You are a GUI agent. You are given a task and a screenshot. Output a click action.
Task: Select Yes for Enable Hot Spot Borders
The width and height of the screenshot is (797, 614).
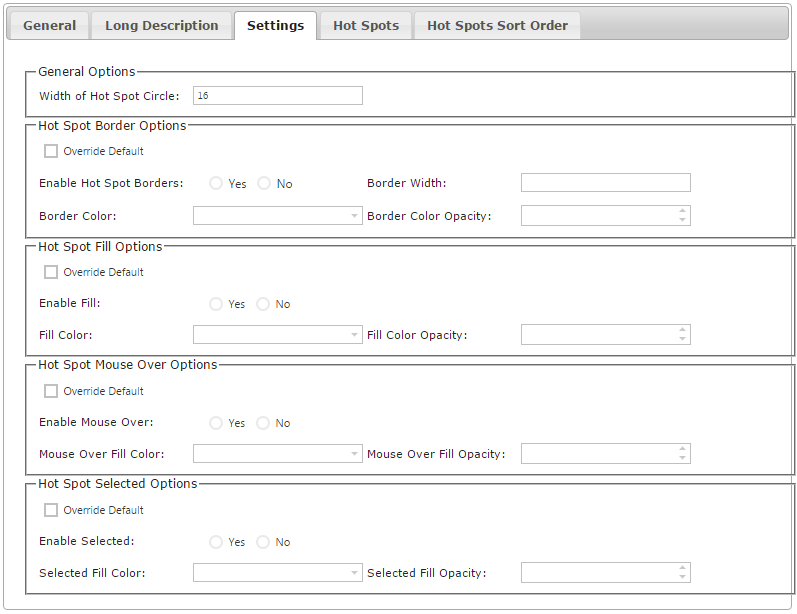pos(216,183)
